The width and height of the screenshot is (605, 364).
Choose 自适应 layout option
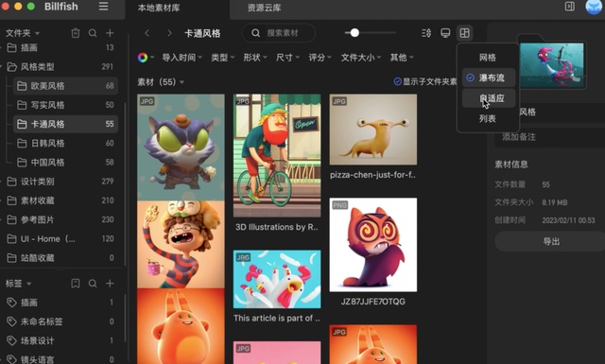point(489,98)
